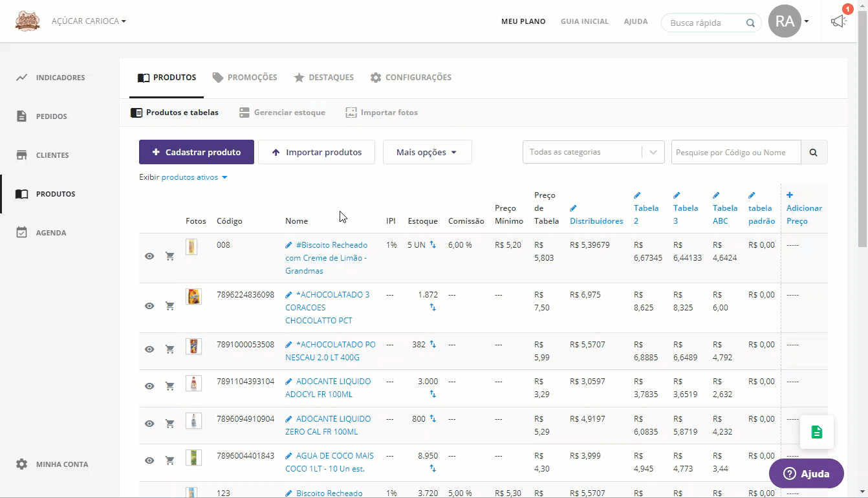Toggle visibility eye for Agua de Coco
Viewport: 868px width, 498px height.
coord(149,460)
